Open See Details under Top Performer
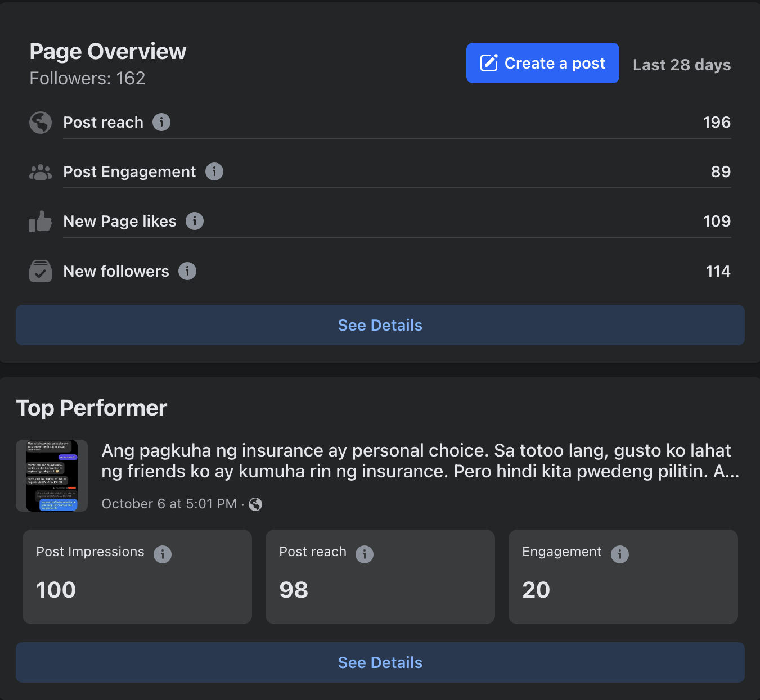Viewport: 760px width, 700px height. pos(380,662)
